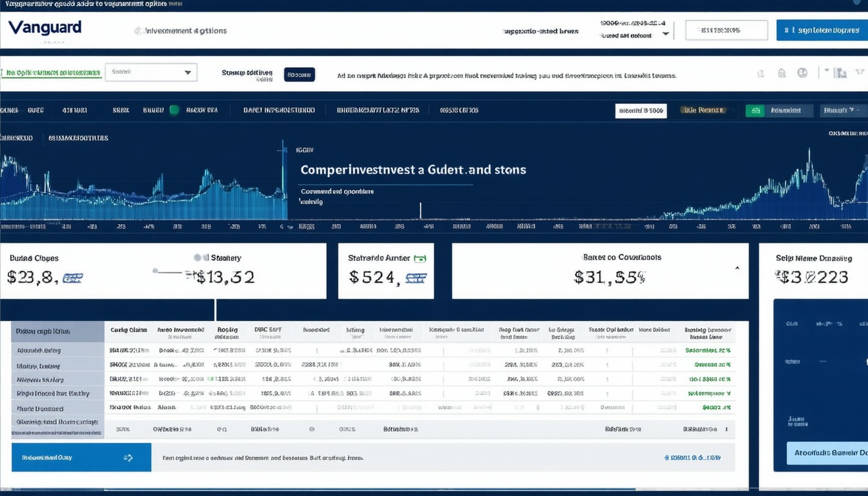Click the white highlighted button in the dark bar
868x496 pixels.
click(640, 110)
